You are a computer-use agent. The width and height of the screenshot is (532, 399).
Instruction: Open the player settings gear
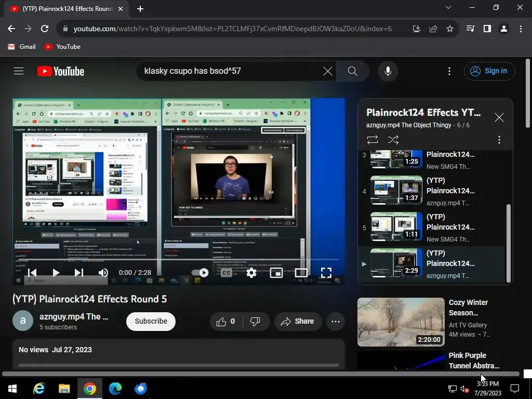coord(251,272)
